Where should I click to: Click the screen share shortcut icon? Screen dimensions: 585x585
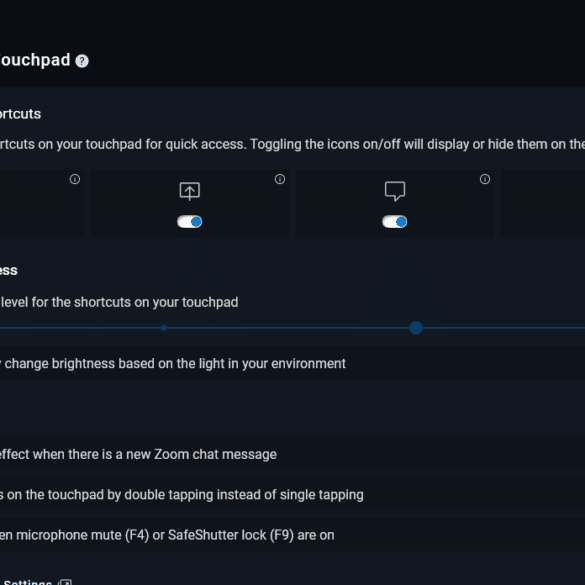pos(190,191)
